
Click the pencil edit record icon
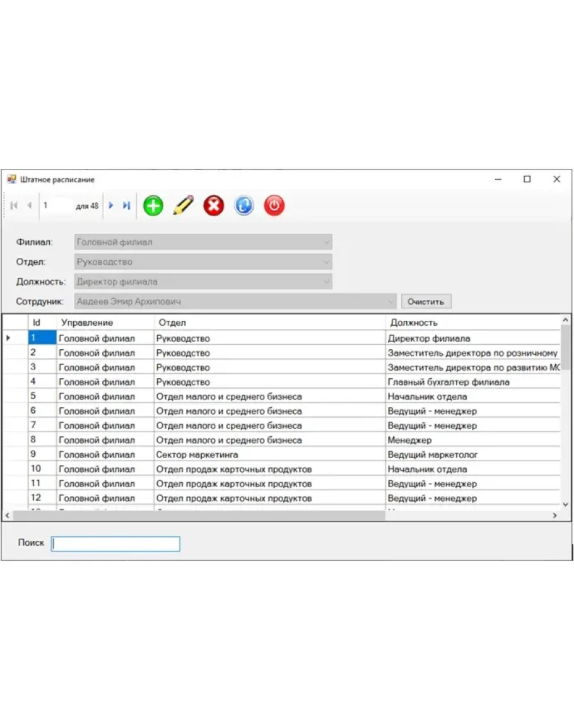click(183, 205)
